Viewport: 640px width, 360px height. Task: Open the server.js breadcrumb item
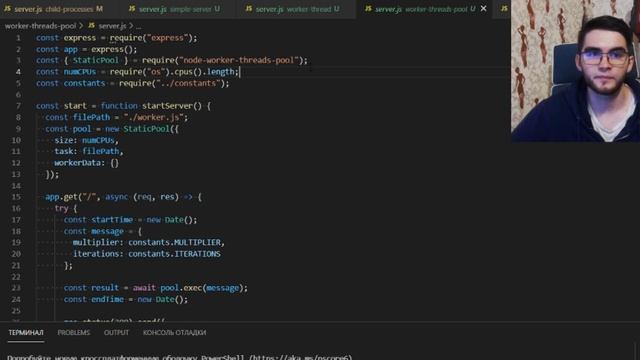click(112, 26)
